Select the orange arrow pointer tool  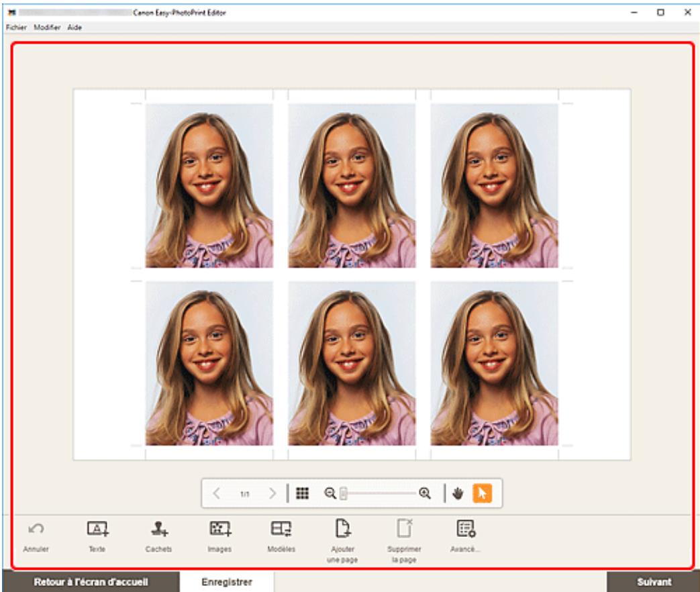tap(482, 493)
